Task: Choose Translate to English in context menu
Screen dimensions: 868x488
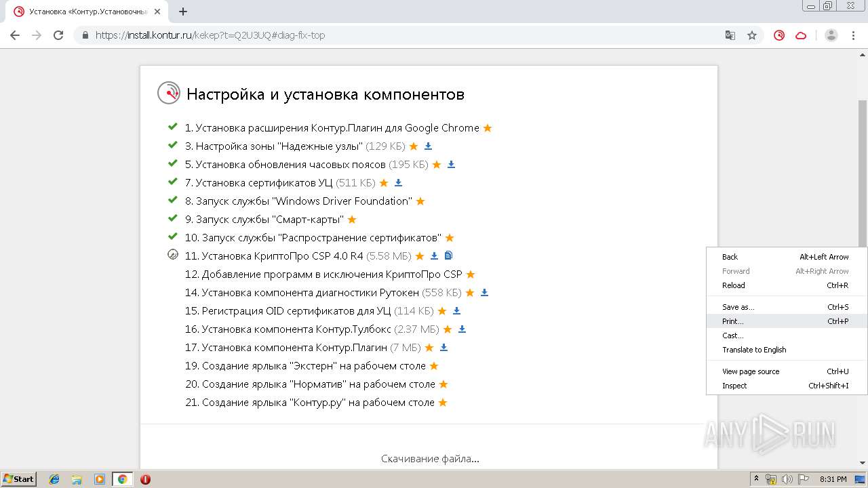Action: 787,350
